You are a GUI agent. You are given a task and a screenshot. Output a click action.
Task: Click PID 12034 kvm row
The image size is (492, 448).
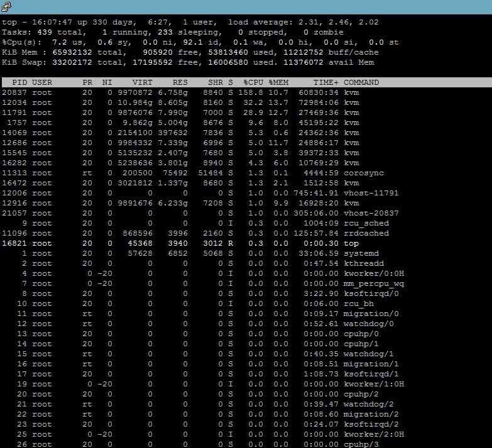point(180,102)
